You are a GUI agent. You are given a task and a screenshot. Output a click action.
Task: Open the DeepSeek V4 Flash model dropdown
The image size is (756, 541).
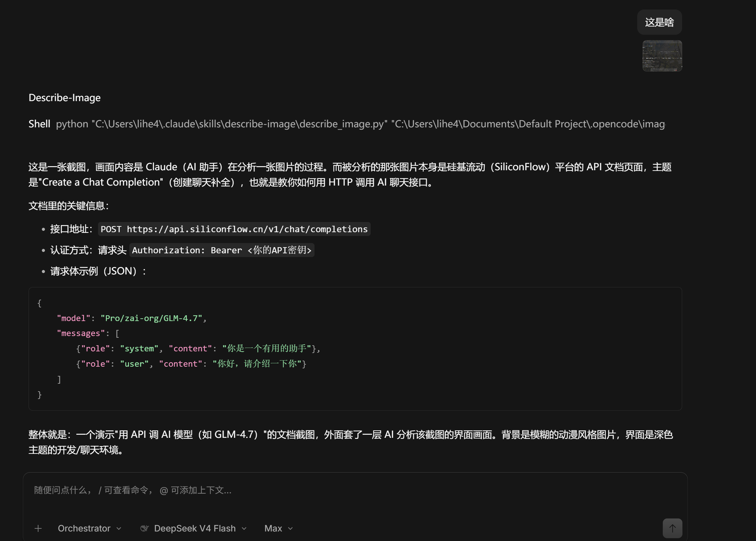200,528
